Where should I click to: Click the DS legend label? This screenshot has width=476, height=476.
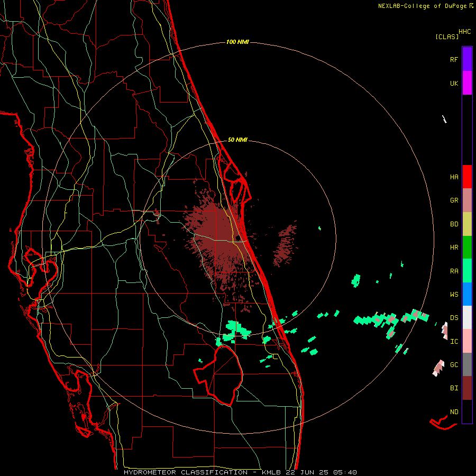pos(454,317)
